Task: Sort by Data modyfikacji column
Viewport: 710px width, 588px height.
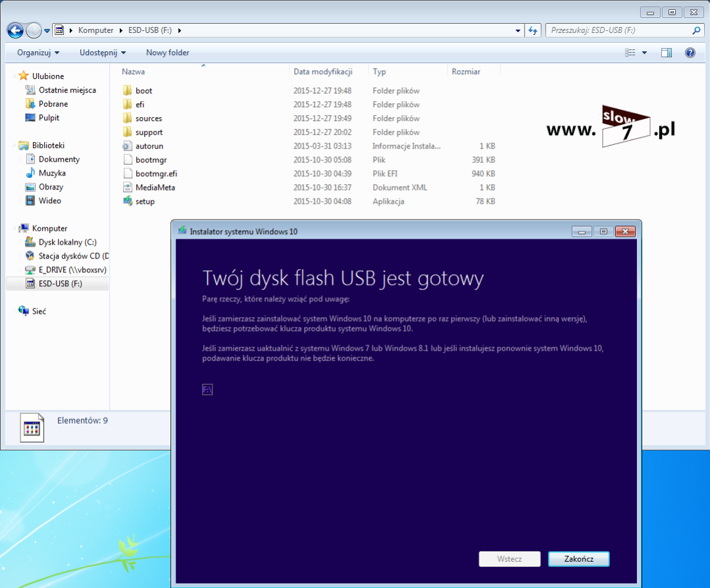Action: pyautogui.click(x=323, y=72)
